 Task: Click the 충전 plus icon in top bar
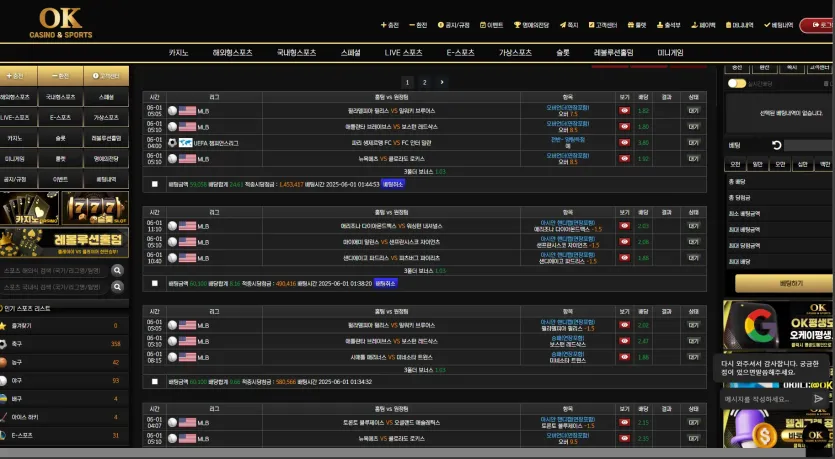tap(383, 25)
